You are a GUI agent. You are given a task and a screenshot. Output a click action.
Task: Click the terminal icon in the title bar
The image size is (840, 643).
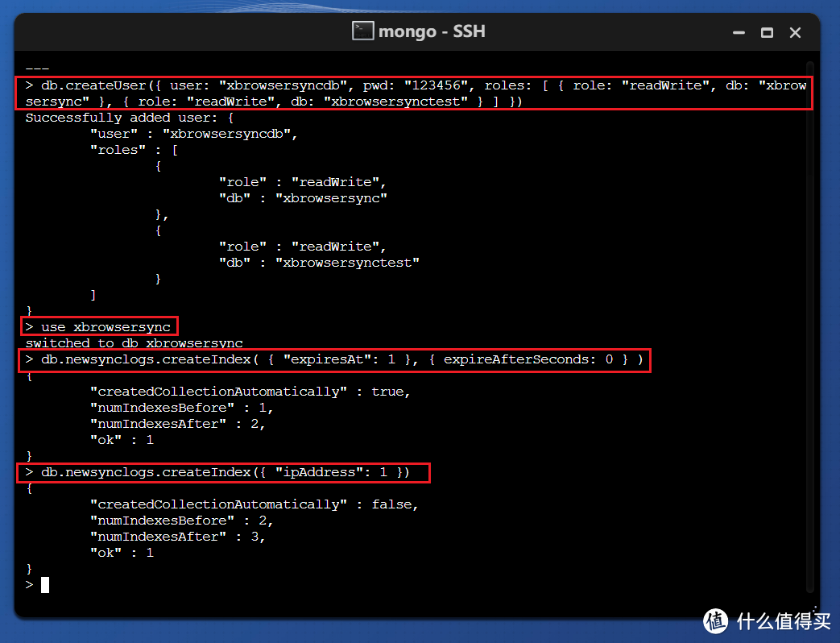click(363, 31)
